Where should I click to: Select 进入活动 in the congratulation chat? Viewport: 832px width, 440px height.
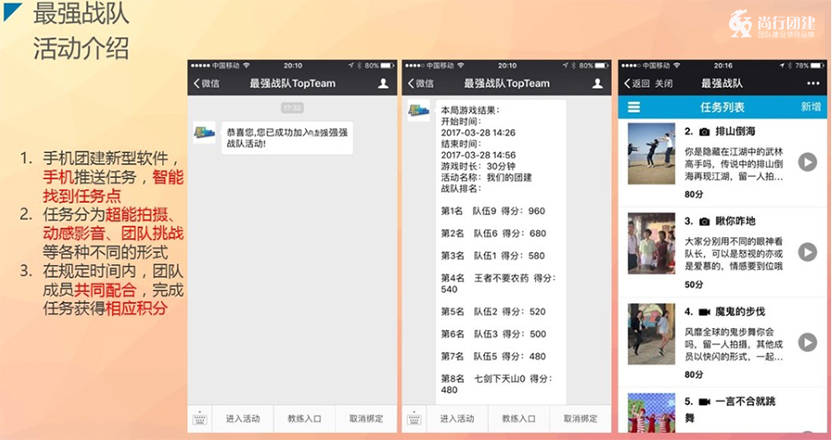coord(243,419)
